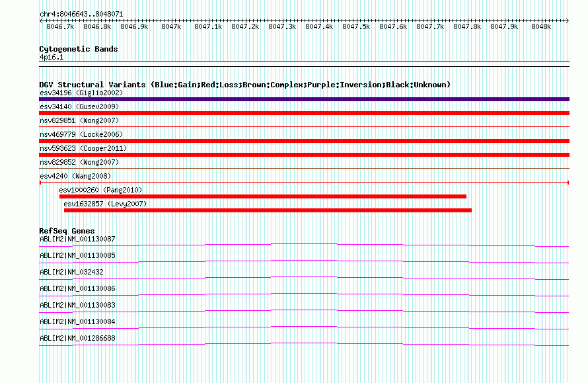Open nsv593623 (Cooper2011) variant label
Screen dimensions: 588x383
point(83,148)
